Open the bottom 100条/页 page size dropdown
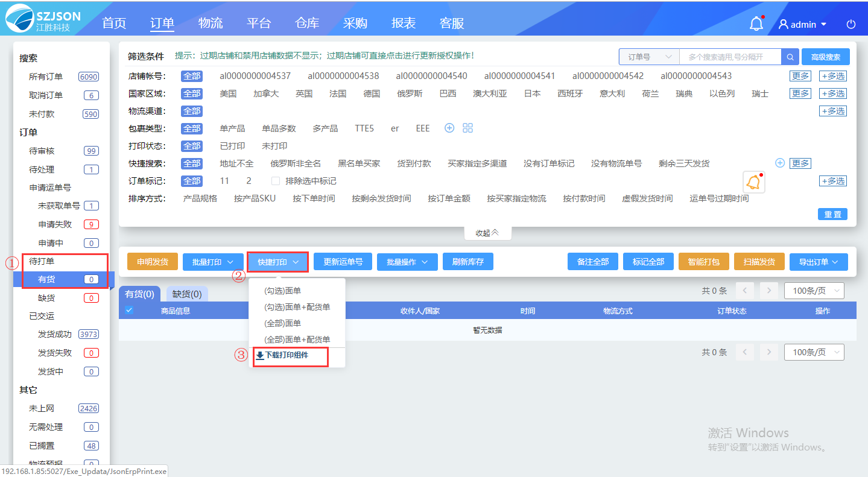This screenshot has height=477, width=868. point(814,352)
